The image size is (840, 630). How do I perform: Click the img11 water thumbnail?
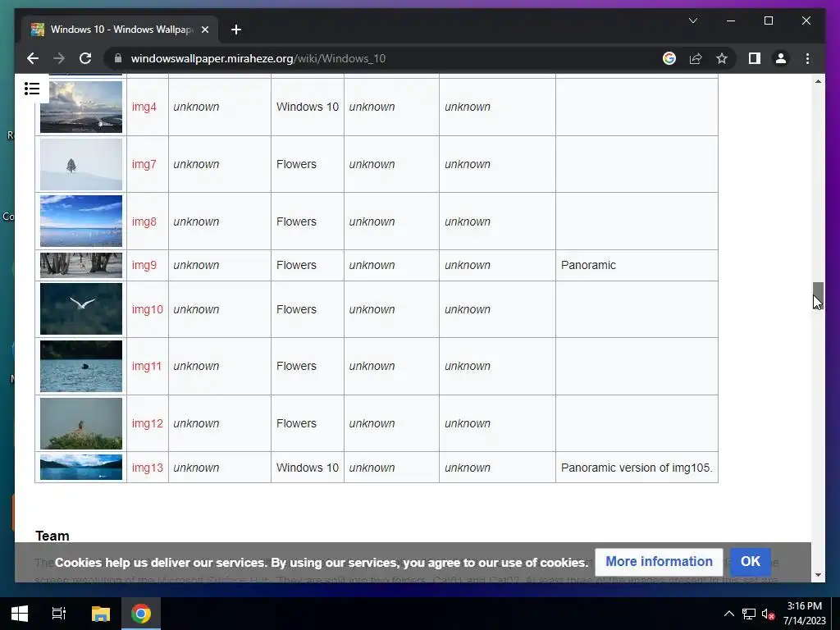81,366
